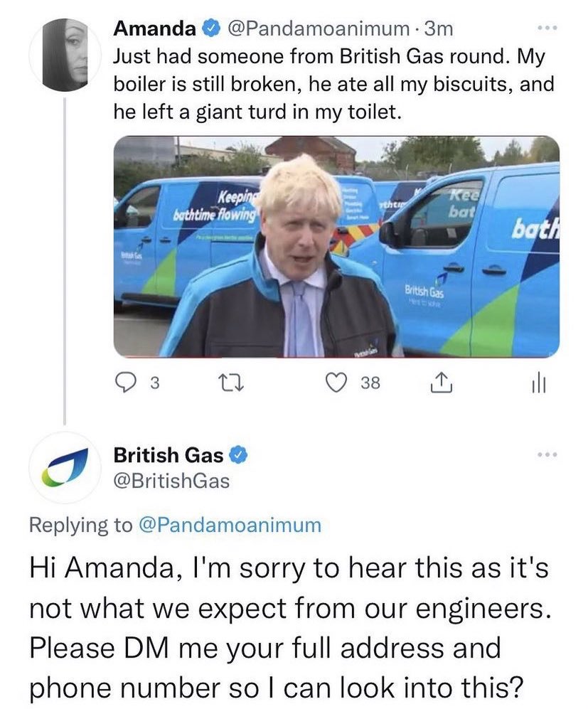Screen dimensions: 588x709
Task: Open the share icon on Amanda's tweet
Action: click(x=440, y=383)
